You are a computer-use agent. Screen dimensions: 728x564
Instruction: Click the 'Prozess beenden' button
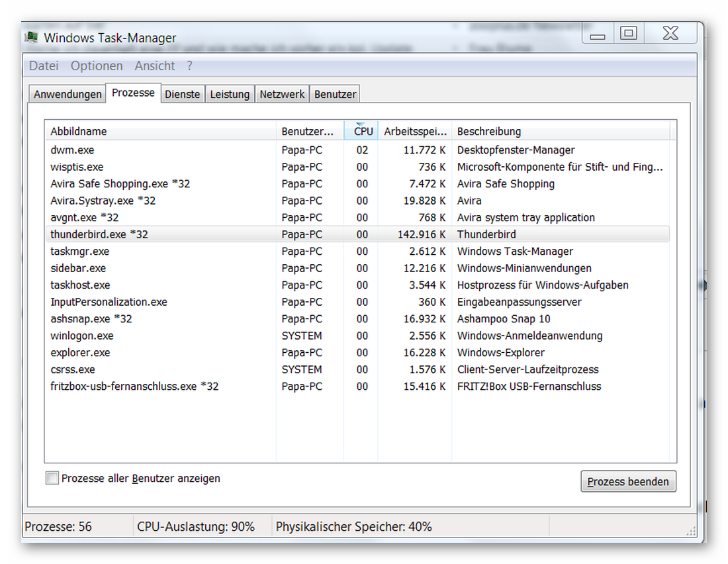(x=628, y=481)
